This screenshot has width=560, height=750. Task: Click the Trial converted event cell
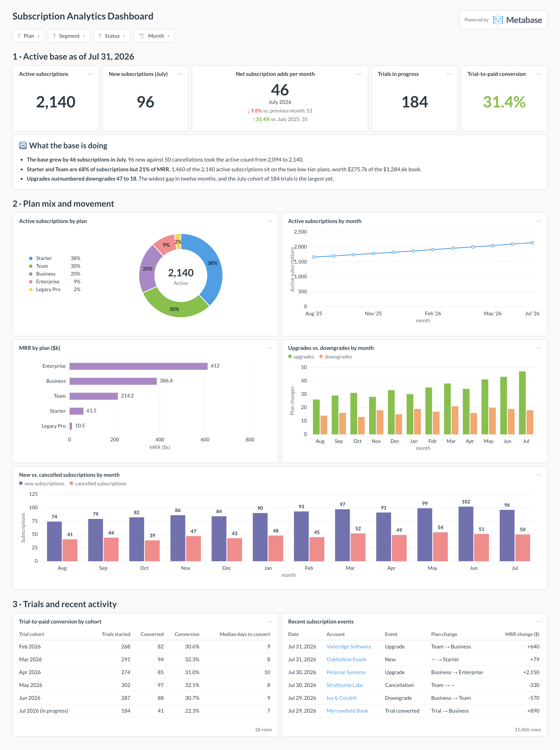tap(402, 711)
